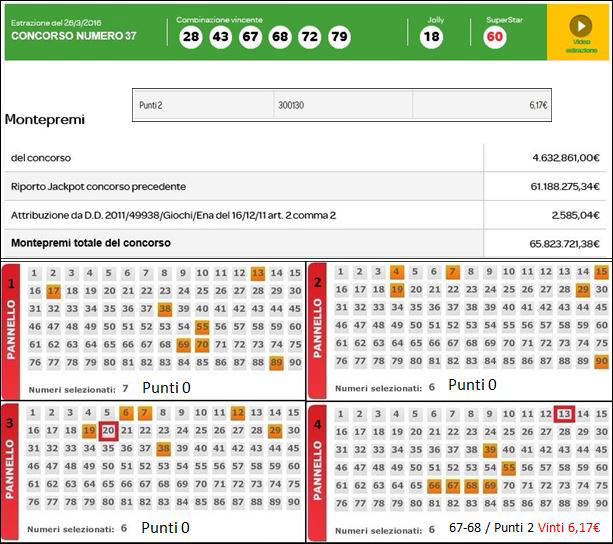Screen dimensions: 613x544
Task: Deselect red-boxed number 20 in Pannello 3
Action: (x=109, y=431)
